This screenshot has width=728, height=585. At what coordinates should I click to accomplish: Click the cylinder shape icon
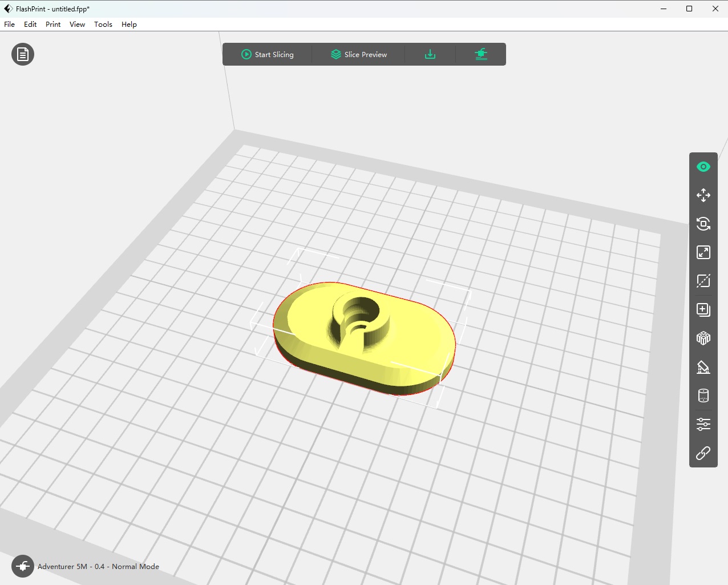pyautogui.click(x=703, y=396)
